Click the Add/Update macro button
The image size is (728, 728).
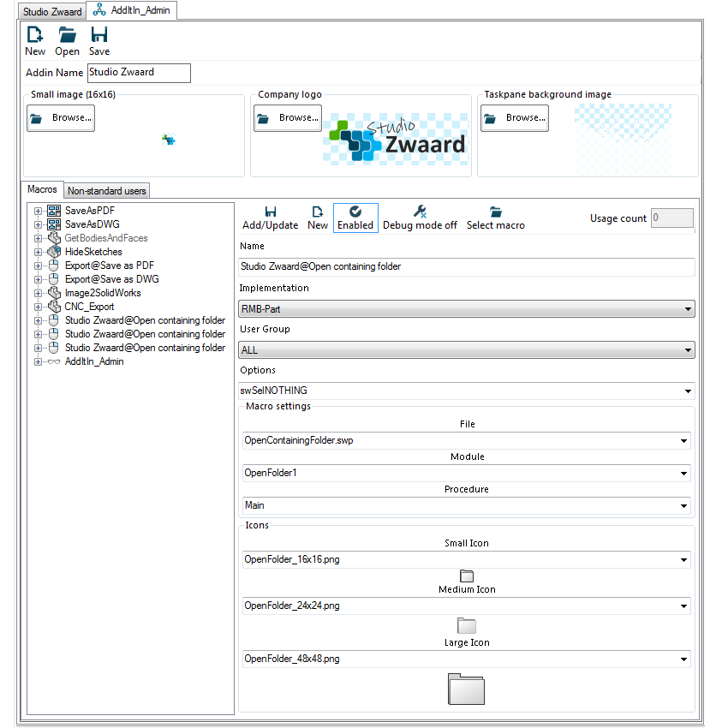tap(270, 218)
